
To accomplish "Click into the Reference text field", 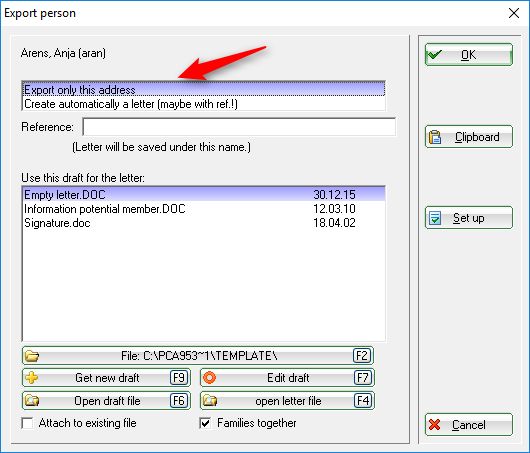I will [239, 127].
